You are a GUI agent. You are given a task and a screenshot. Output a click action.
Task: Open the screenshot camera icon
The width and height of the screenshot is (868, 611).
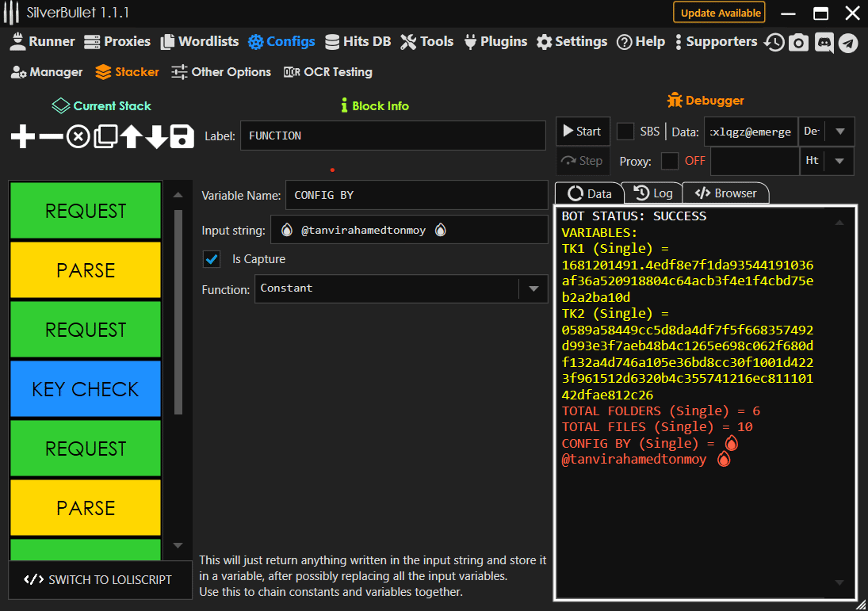click(x=799, y=43)
